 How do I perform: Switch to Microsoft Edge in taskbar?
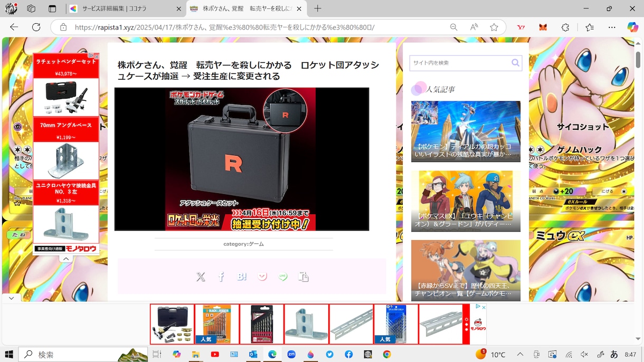point(272,355)
